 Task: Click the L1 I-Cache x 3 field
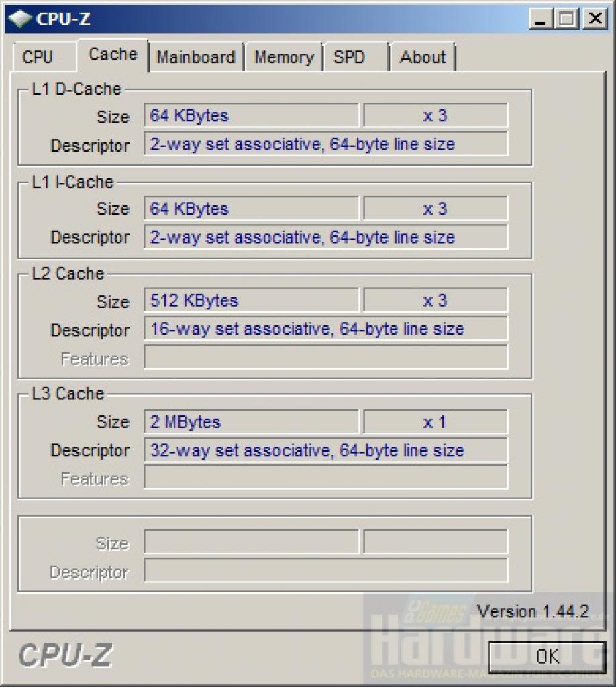435,209
